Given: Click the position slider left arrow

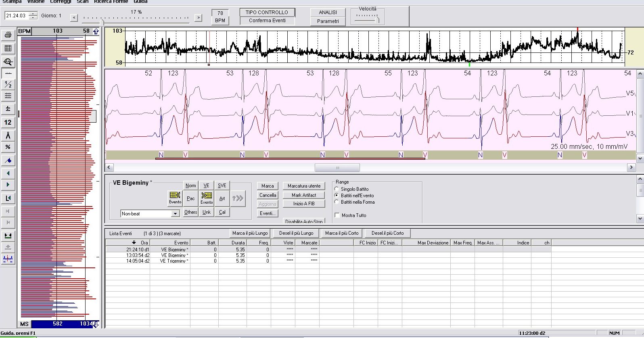Looking at the screenshot, I should point(74,17).
